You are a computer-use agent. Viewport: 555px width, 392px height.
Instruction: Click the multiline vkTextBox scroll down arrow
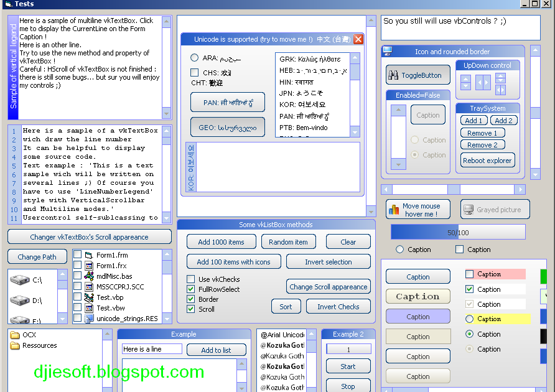pyautogui.click(x=166, y=114)
